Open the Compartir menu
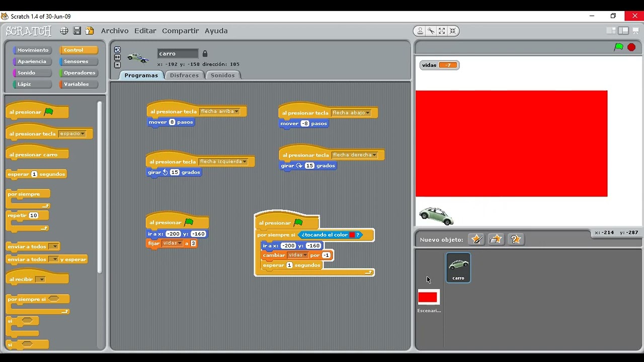The image size is (644, 362). 181,31
